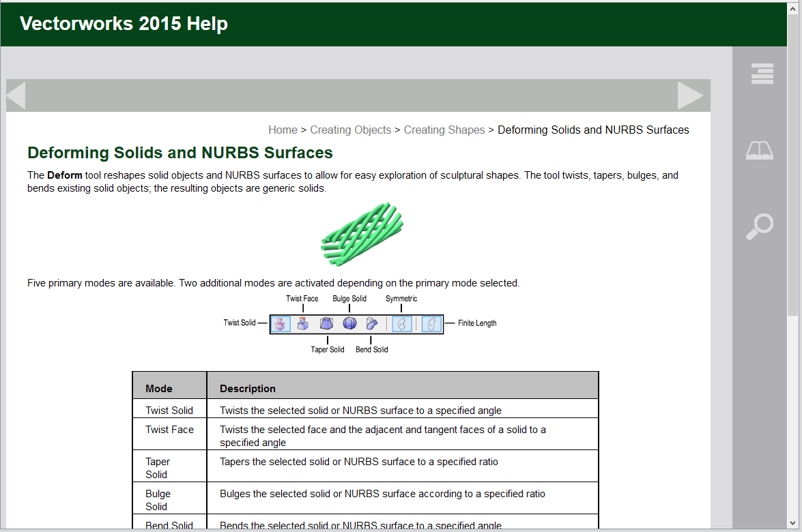The image size is (802, 532).
Task: Click the Symmetric mode icon
Action: (402, 324)
